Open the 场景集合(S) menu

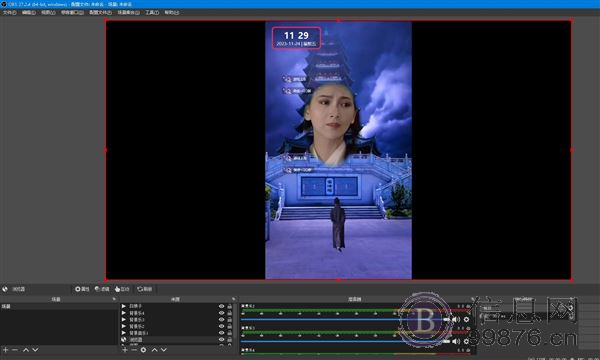pos(128,12)
